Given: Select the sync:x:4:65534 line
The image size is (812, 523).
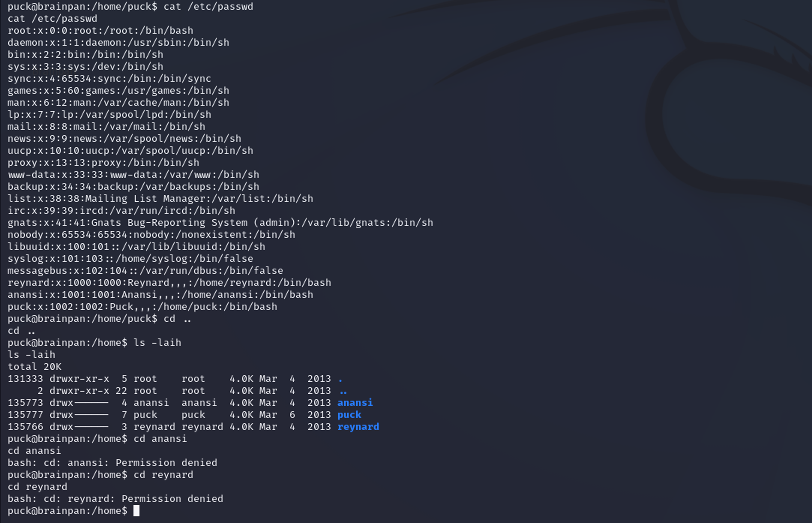Looking at the screenshot, I should pyautogui.click(x=109, y=78).
